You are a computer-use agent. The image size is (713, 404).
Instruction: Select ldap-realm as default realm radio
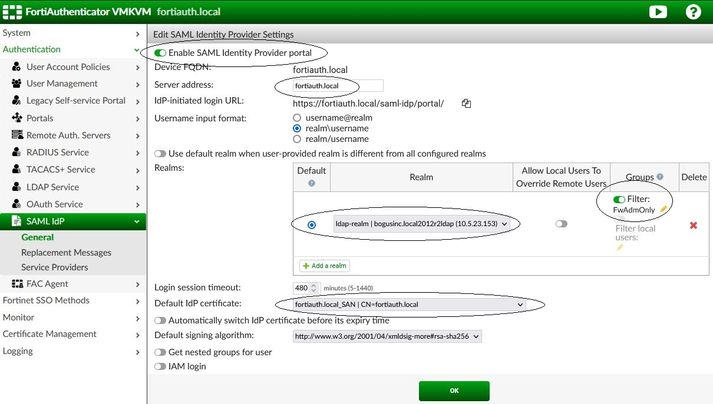click(x=311, y=225)
